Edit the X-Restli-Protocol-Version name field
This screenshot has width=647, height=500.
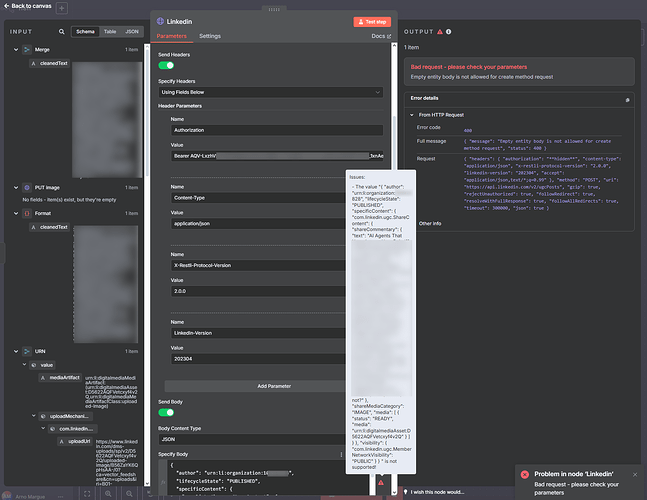click(258, 265)
